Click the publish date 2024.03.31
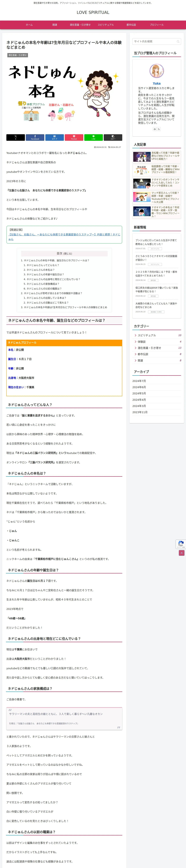Image resolution: width=186 pixels, height=868 pixels. click(x=100, y=147)
